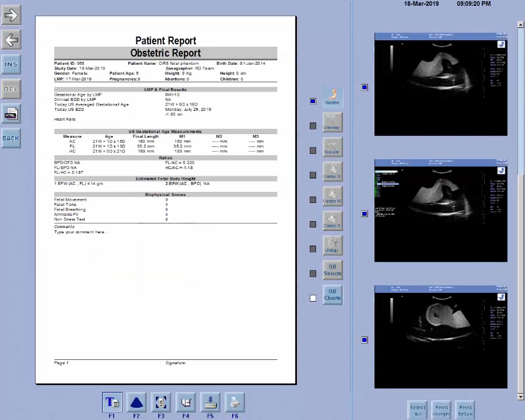
Task: Switch to the OB Structs report section
Action: click(332, 270)
